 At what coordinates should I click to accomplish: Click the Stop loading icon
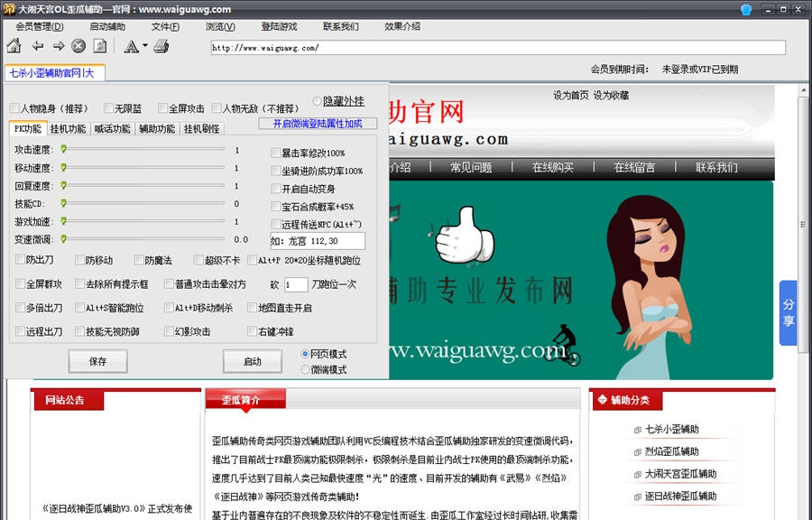click(x=78, y=46)
